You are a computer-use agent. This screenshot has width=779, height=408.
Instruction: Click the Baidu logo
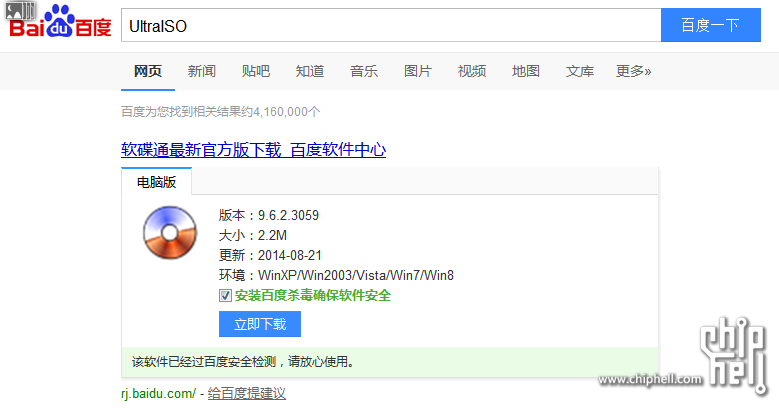60,21
